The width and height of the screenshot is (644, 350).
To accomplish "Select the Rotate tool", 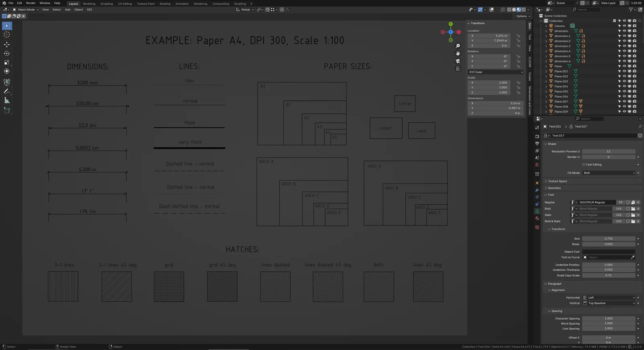I will (7, 53).
